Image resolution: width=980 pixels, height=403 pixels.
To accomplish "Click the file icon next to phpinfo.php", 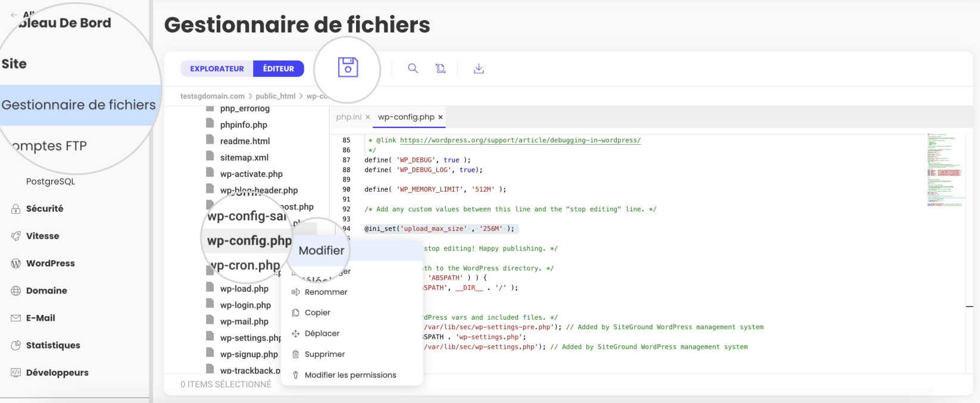I will tap(210, 123).
